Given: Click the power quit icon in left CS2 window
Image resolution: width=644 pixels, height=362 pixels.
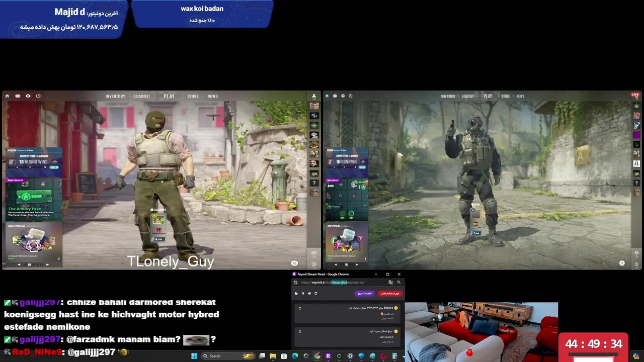Looking at the screenshot, I should coord(38,96).
